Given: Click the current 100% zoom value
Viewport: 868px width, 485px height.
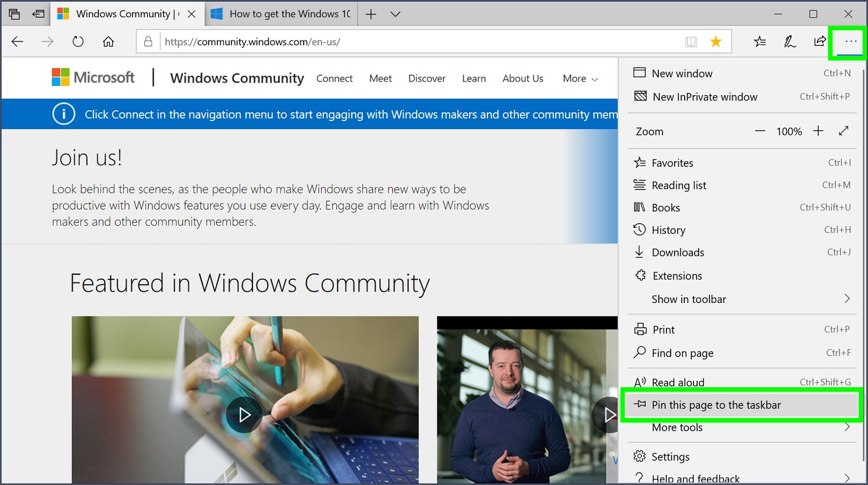Looking at the screenshot, I should [789, 131].
